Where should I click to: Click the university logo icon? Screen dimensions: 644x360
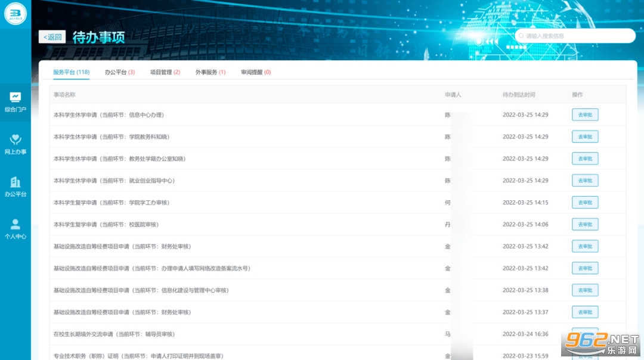tap(16, 14)
